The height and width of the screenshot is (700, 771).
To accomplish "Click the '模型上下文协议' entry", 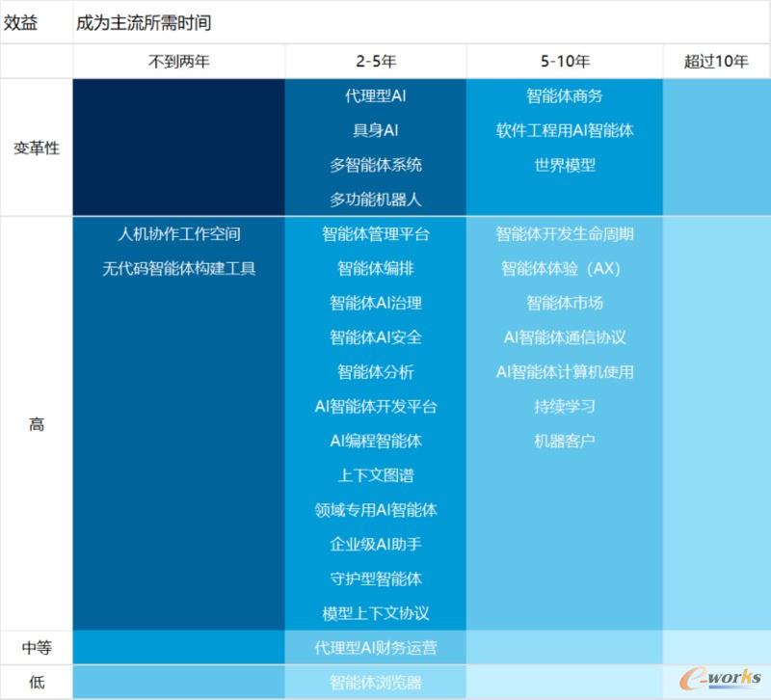I will (376, 613).
